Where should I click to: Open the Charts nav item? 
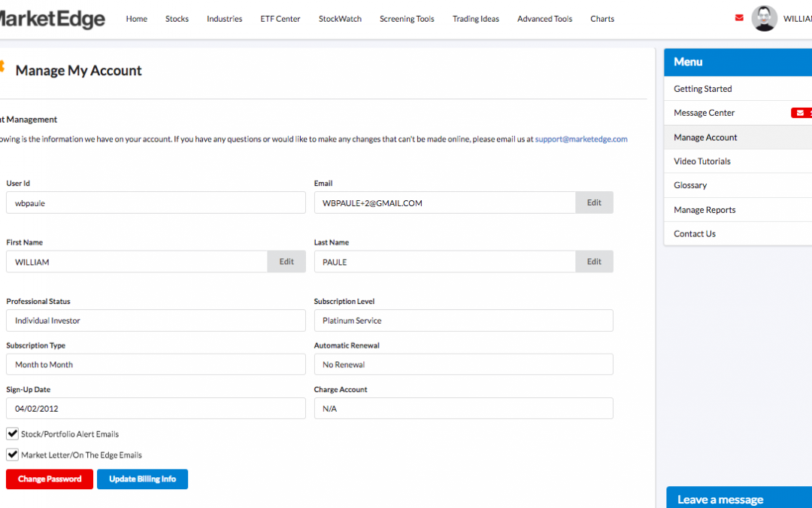tap(602, 19)
